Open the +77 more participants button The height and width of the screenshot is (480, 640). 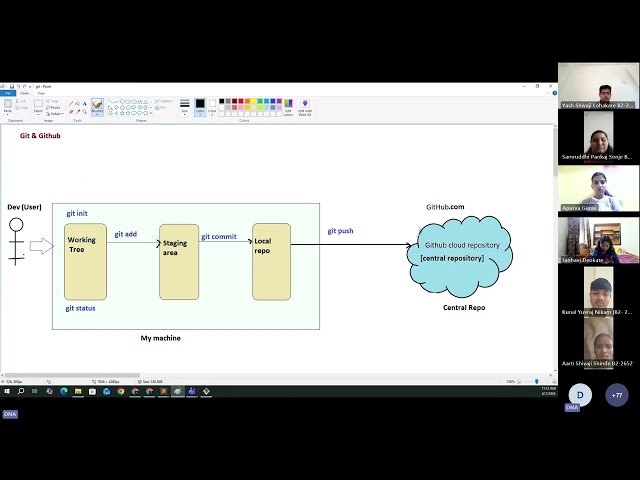click(617, 395)
